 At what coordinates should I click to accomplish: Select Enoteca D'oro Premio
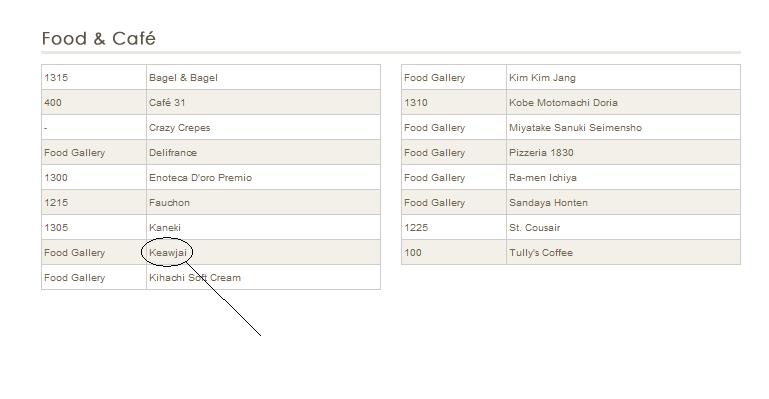tap(200, 177)
